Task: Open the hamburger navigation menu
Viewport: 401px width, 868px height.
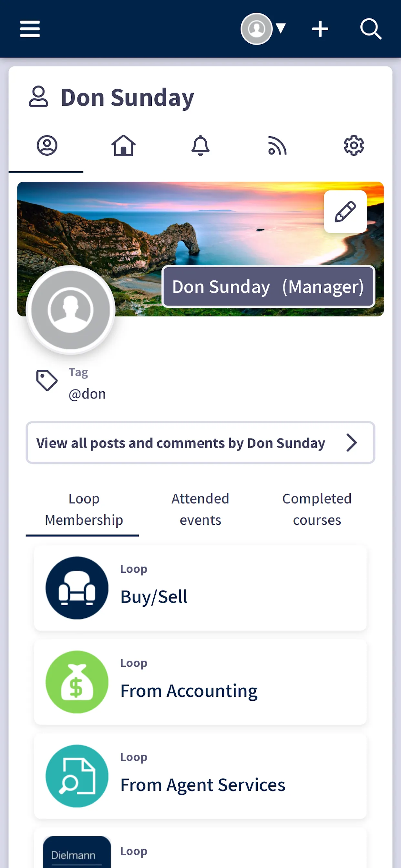Action: [30, 29]
